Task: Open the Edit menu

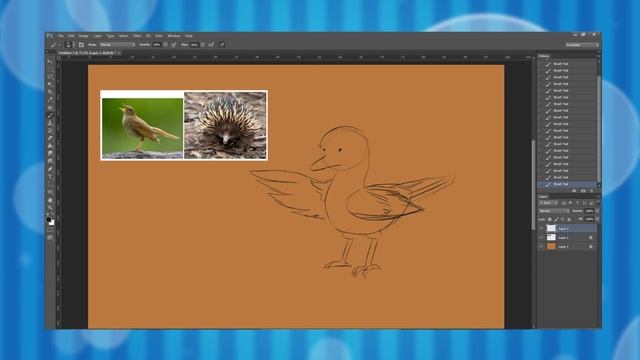Action: pyautogui.click(x=71, y=36)
